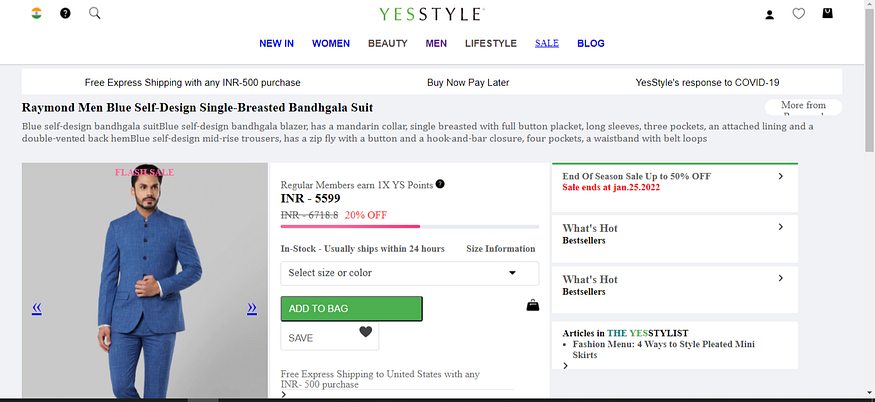Open the wishlist heart icon in header
Screen dimensions: 875x402
coord(799,13)
